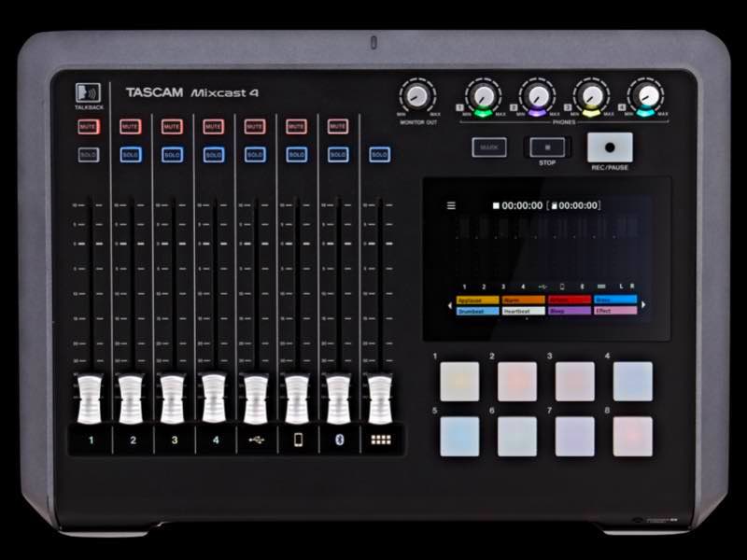Tap the bright blue pad label on touchscreen
Viewport: 747px width, 560px height.
point(615,300)
